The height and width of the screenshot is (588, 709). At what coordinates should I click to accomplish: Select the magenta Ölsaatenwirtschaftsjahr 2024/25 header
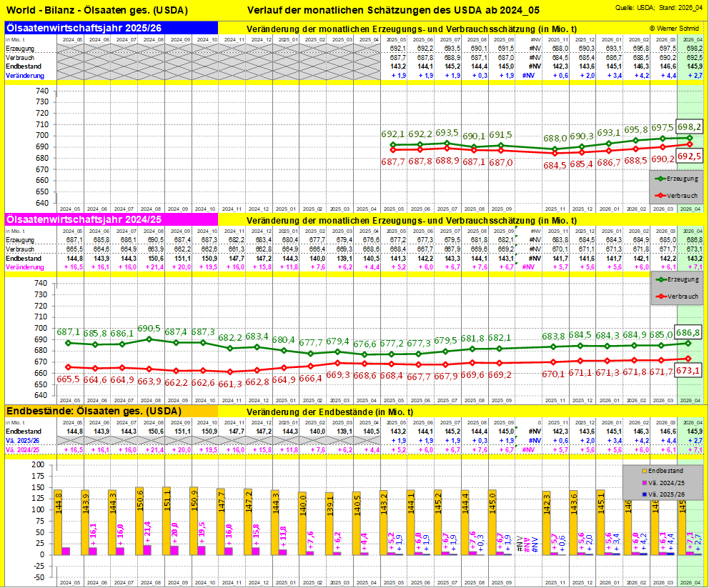click(x=111, y=220)
